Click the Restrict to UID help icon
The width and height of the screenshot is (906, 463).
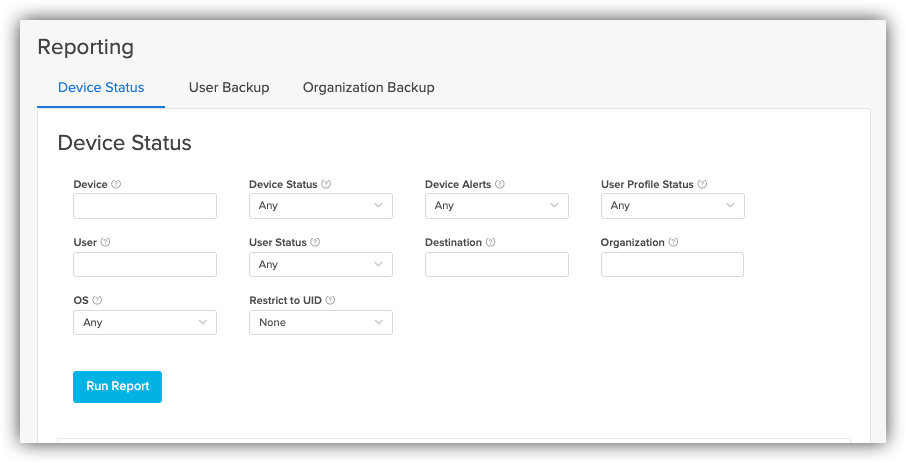(x=331, y=300)
